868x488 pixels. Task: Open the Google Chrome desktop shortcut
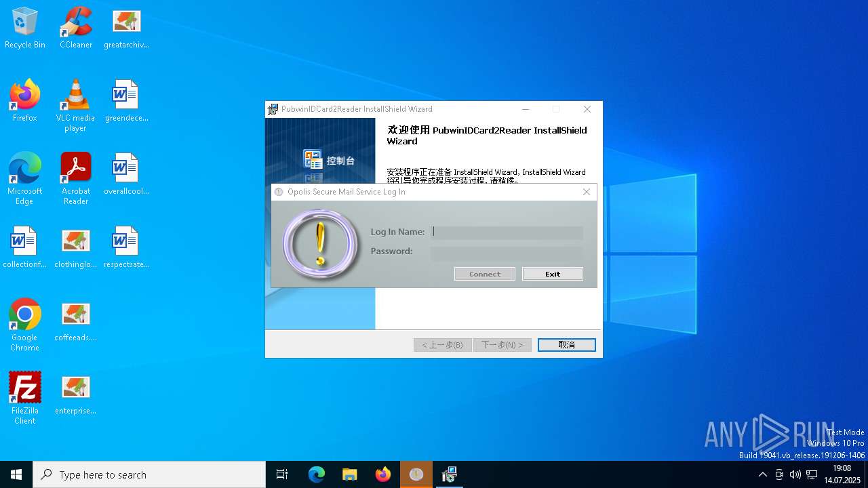pos(24,325)
